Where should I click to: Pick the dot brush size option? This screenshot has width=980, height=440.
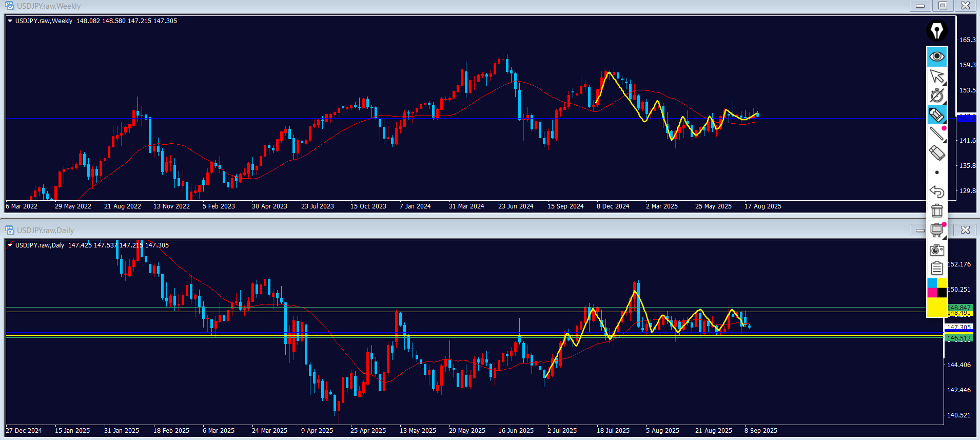pos(937,173)
